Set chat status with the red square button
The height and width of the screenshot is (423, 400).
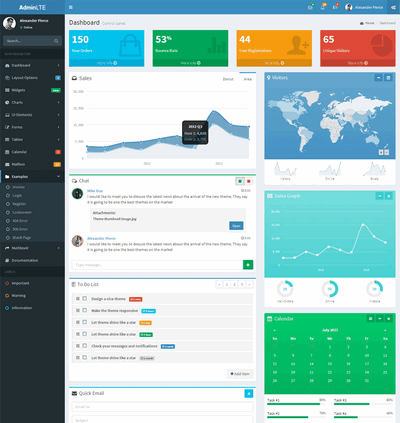[x=249, y=181]
